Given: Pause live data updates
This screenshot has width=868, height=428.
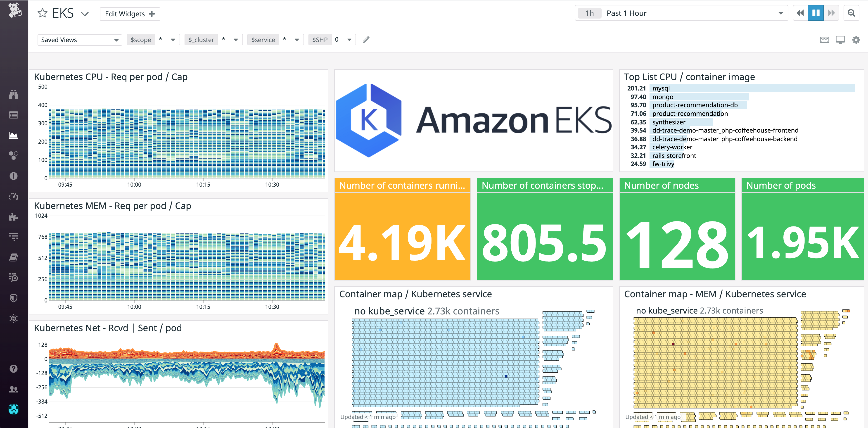Looking at the screenshot, I should [x=816, y=12].
